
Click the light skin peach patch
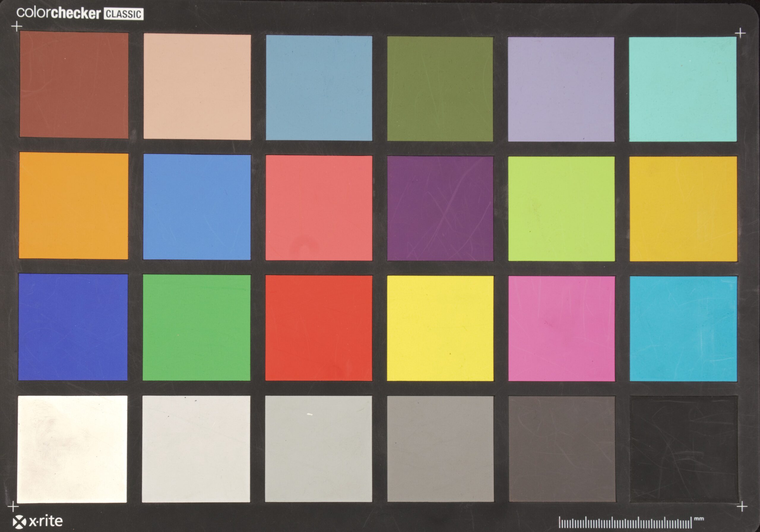tap(197, 87)
